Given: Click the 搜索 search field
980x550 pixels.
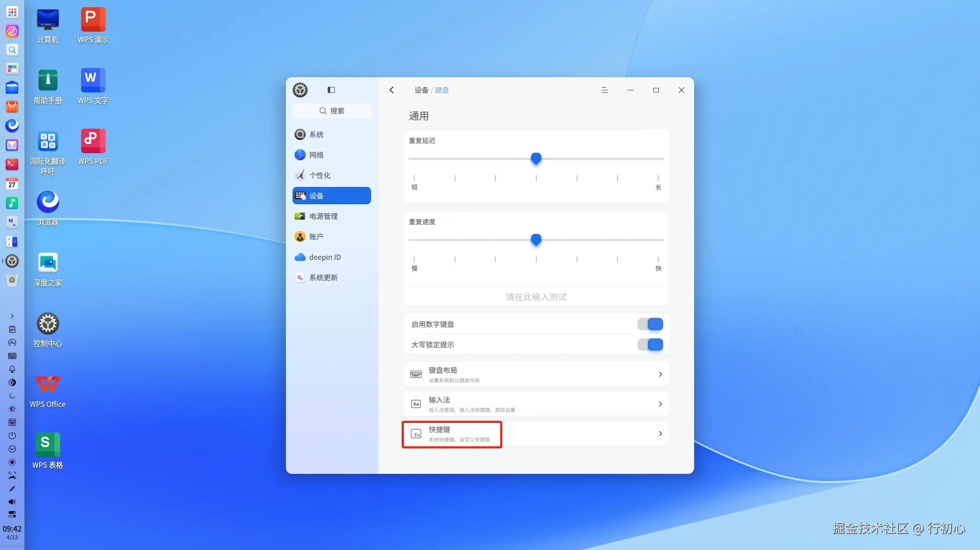Looking at the screenshot, I should (332, 111).
